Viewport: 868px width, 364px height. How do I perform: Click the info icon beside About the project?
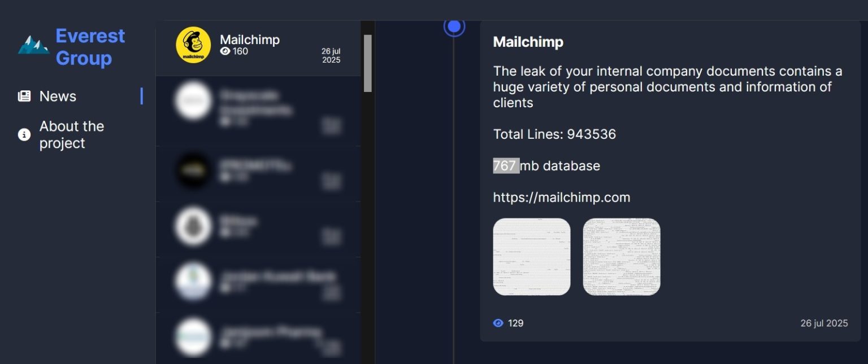click(23, 134)
